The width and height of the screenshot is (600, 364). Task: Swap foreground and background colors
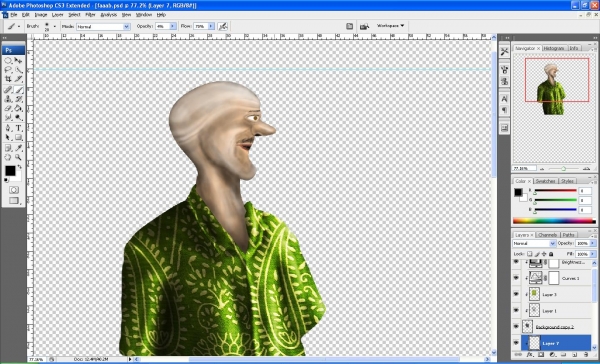point(20,167)
